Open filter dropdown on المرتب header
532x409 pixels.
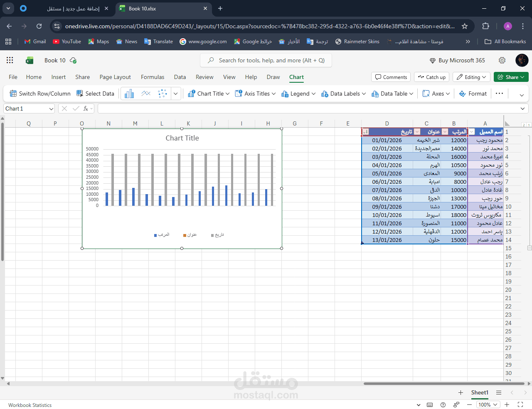(445, 132)
